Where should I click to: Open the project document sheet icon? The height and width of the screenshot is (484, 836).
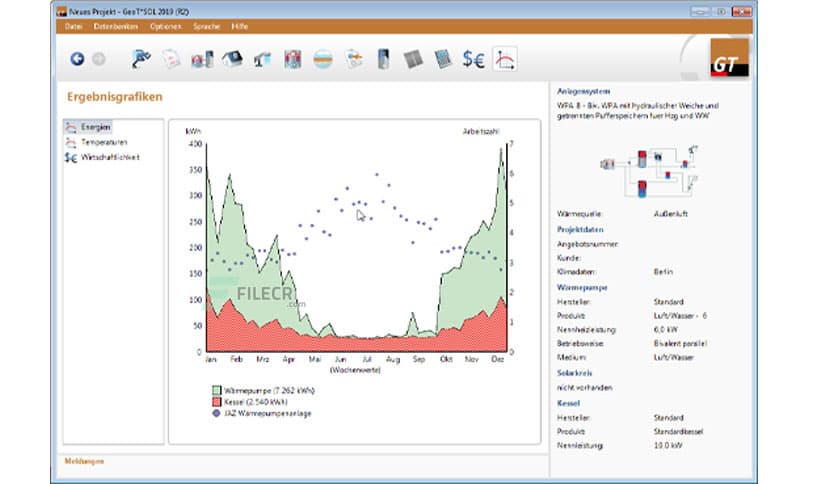coord(171,59)
